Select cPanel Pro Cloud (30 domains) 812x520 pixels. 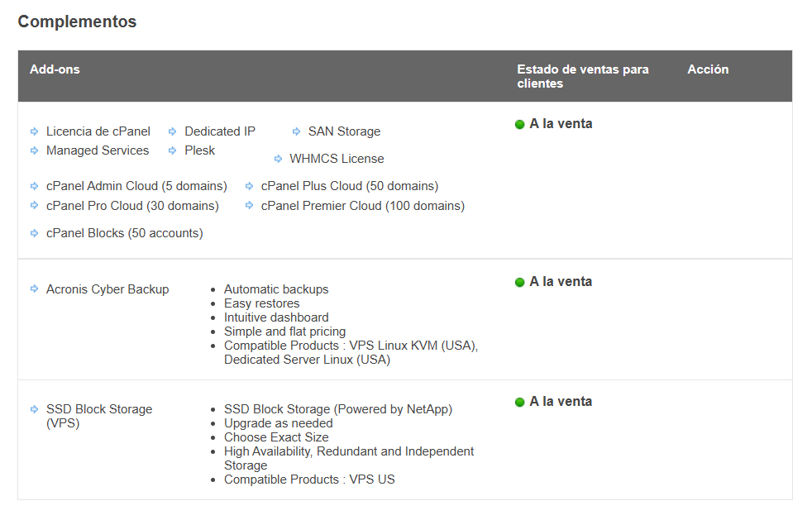(x=132, y=206)
